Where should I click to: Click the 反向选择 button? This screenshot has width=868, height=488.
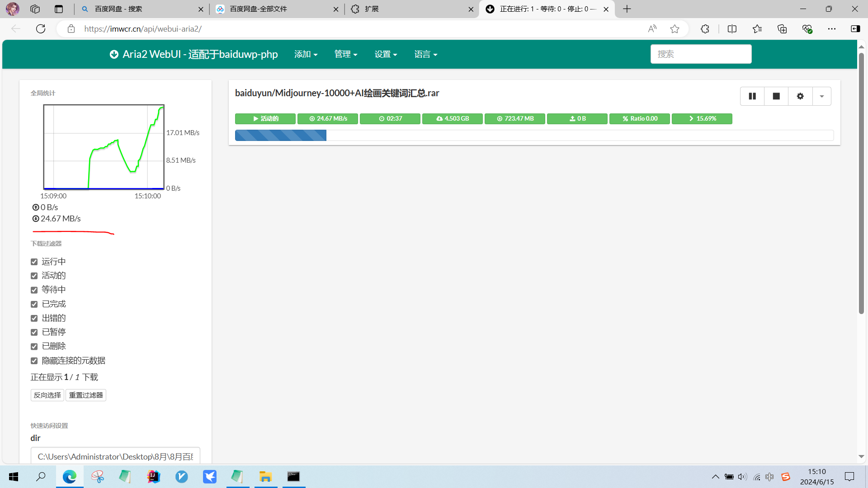[47, 395]
